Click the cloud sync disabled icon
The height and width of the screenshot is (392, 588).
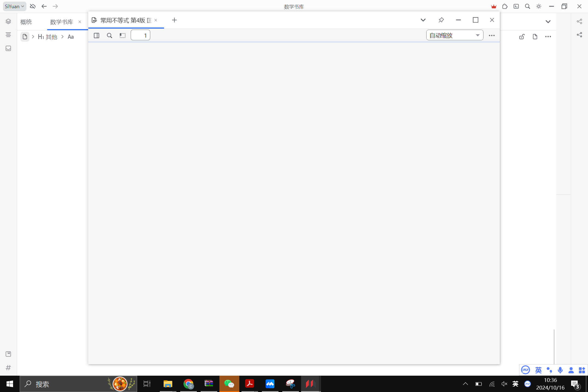33,6
